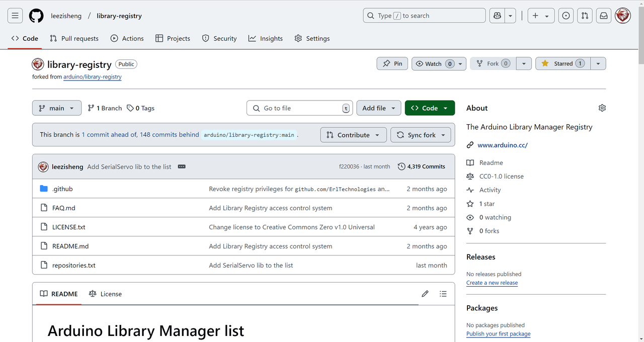
Task: Expand the Add file dropdown
Action: [x=379, y=108]
